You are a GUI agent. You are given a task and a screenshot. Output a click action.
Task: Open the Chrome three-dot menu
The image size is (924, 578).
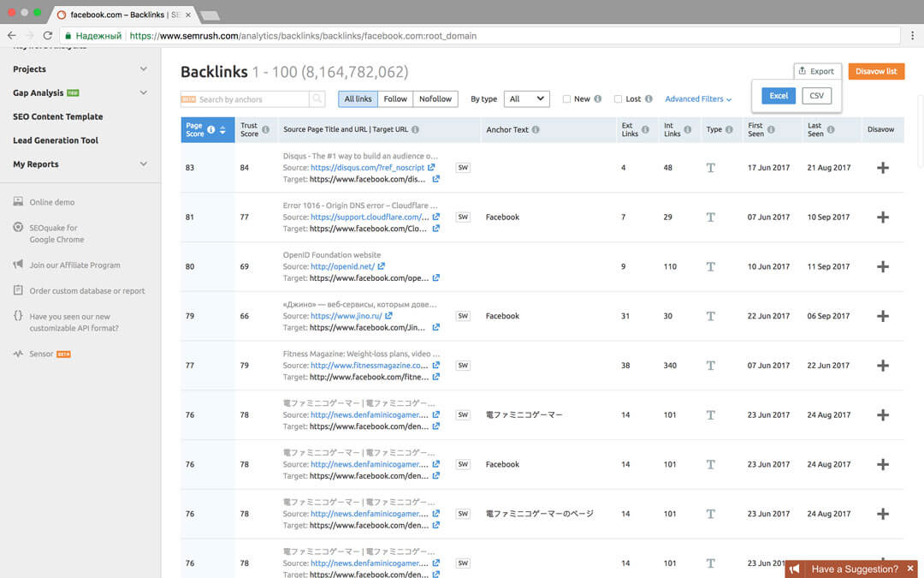[913, 35]
